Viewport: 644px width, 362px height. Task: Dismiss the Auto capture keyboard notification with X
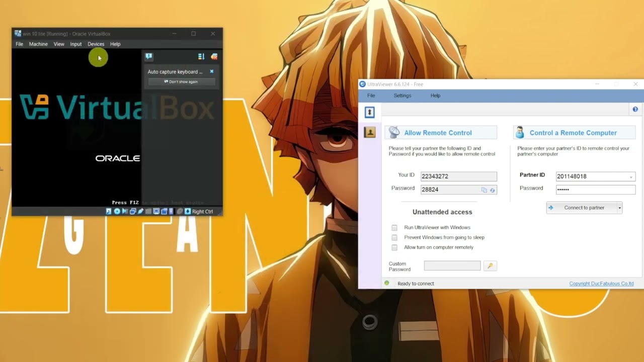tap(212, 71)
